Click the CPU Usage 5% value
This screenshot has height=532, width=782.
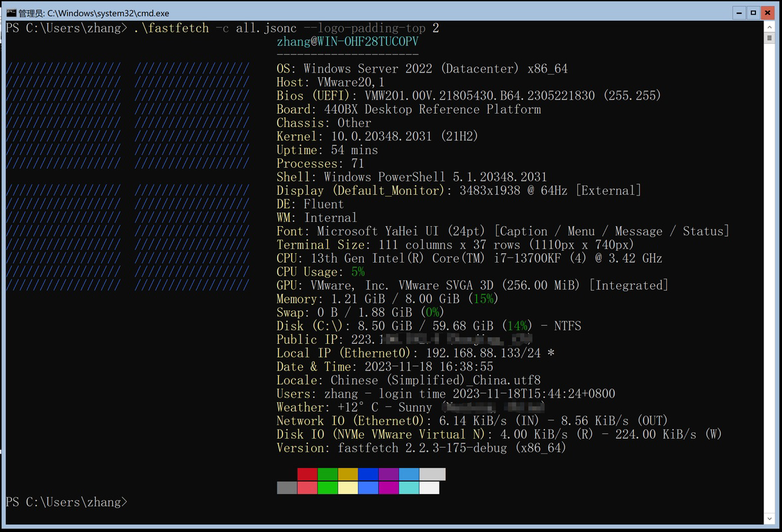(x=358, y=272)
